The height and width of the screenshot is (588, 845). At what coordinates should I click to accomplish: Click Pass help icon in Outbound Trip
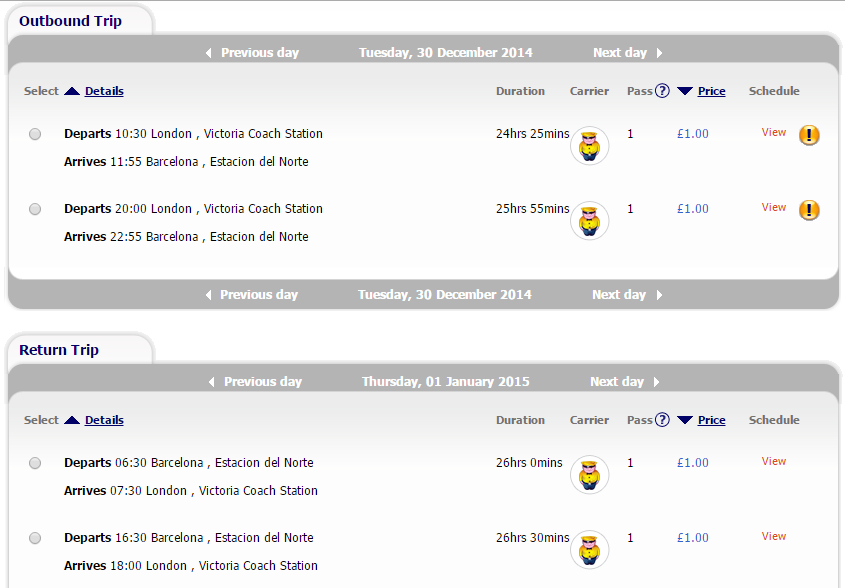coord(662,91)
